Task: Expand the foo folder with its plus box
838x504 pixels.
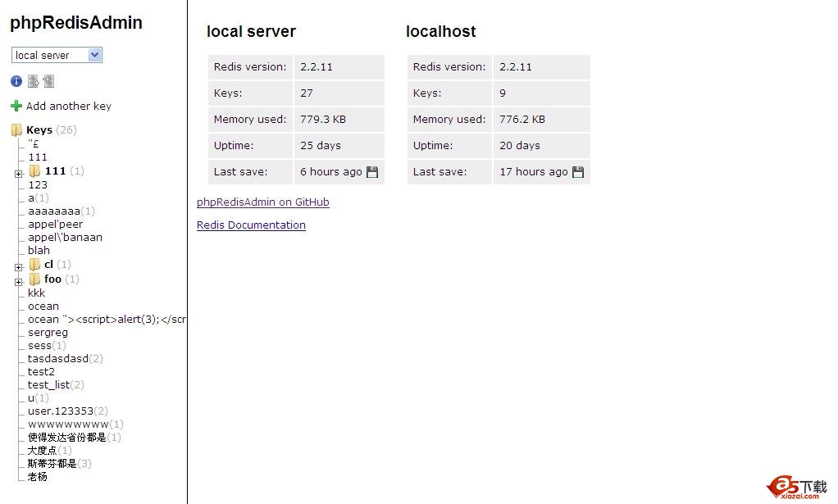Action: coord(19,281)
